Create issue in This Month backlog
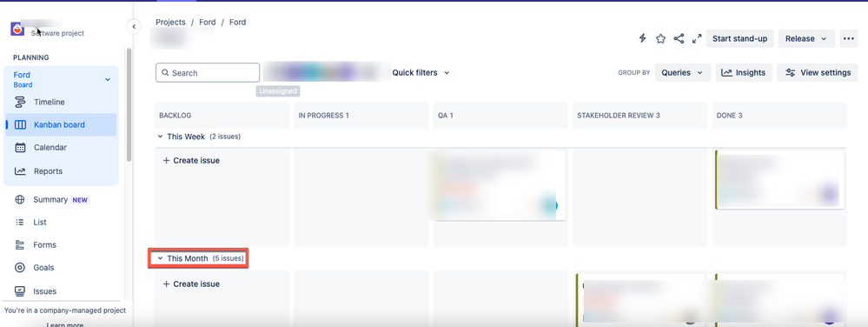 191,284
